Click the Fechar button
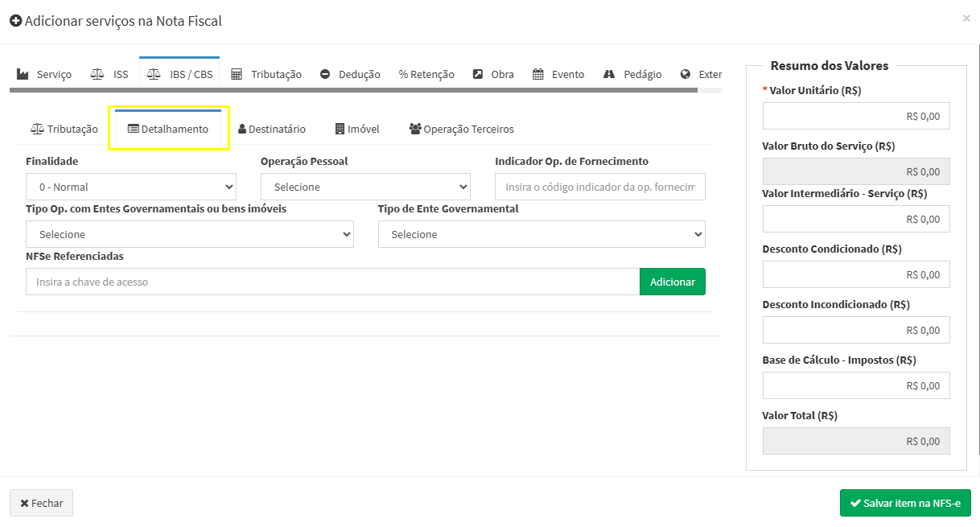Image resolution: width=980 pixels, height=527 pixels. click(x=41, y=503)
